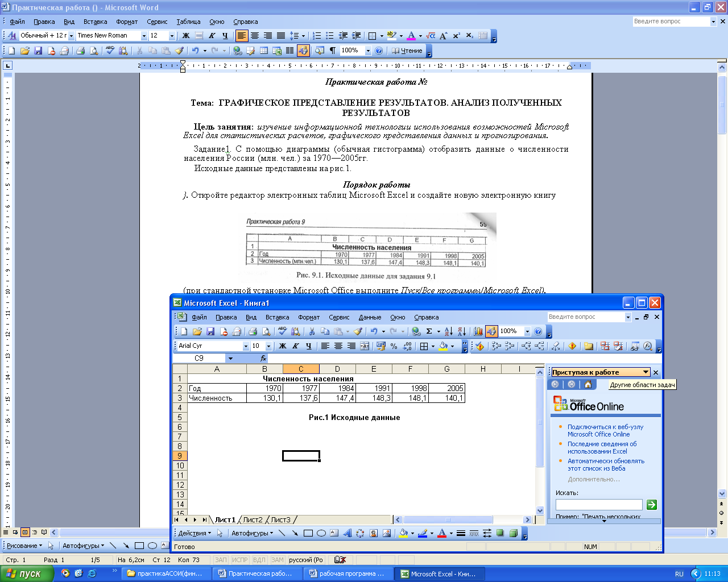Image resolution: width=728 pixels, height=582 pixels.
Task: Click Columns icon in Word toolbar
Action: [290, 51]
